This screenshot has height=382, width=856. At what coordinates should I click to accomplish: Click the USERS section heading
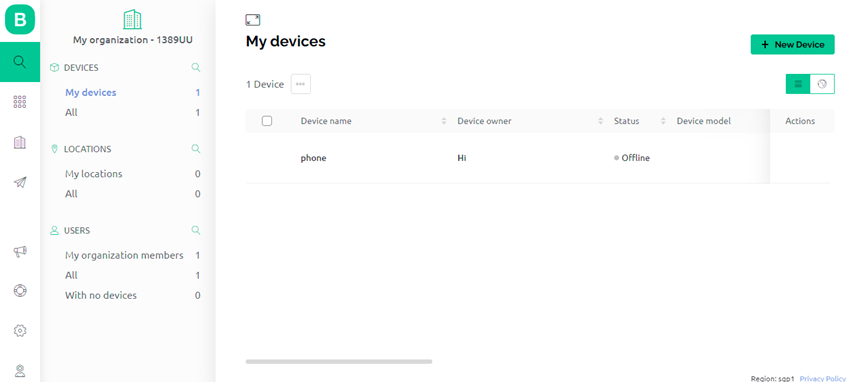coord(77,230)
